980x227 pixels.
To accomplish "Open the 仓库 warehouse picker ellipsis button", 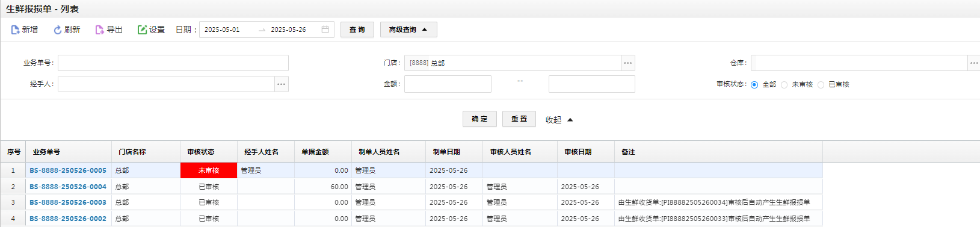I will [x=974, y=63].
